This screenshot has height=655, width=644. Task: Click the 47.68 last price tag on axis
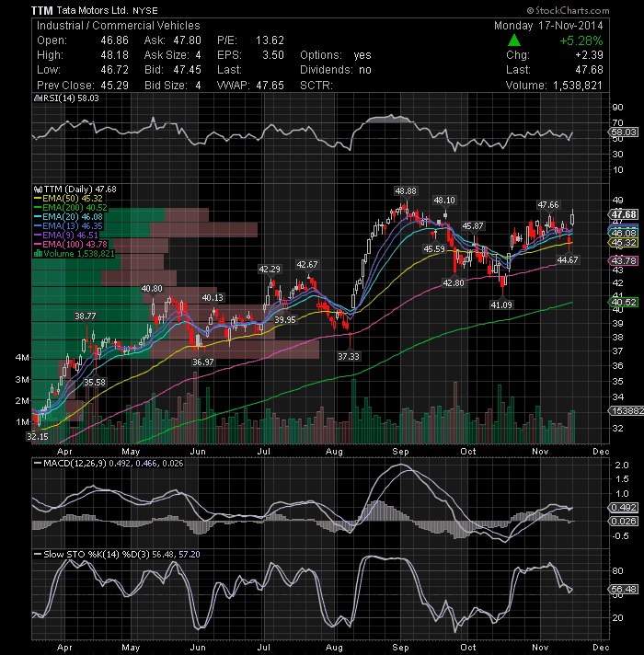click(624, 214)
